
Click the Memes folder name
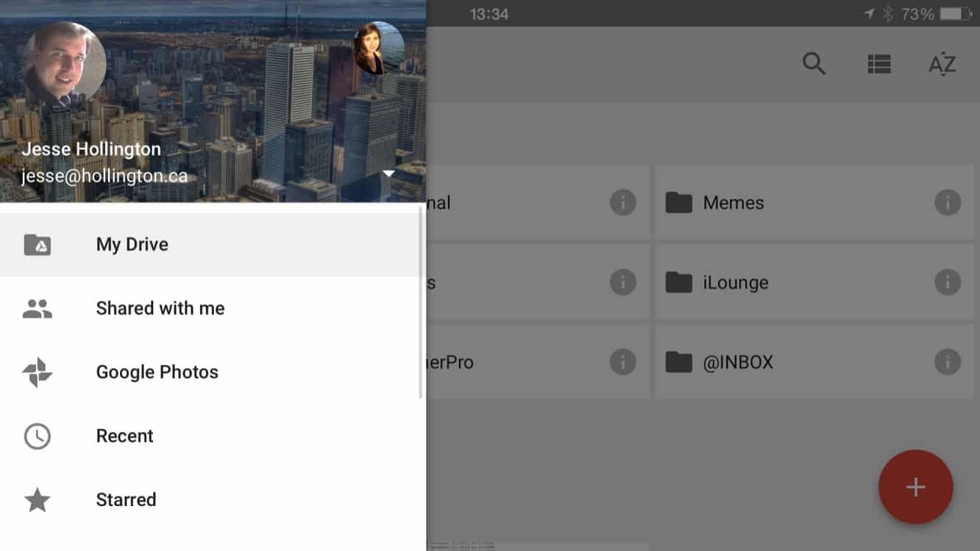(734, 203)
